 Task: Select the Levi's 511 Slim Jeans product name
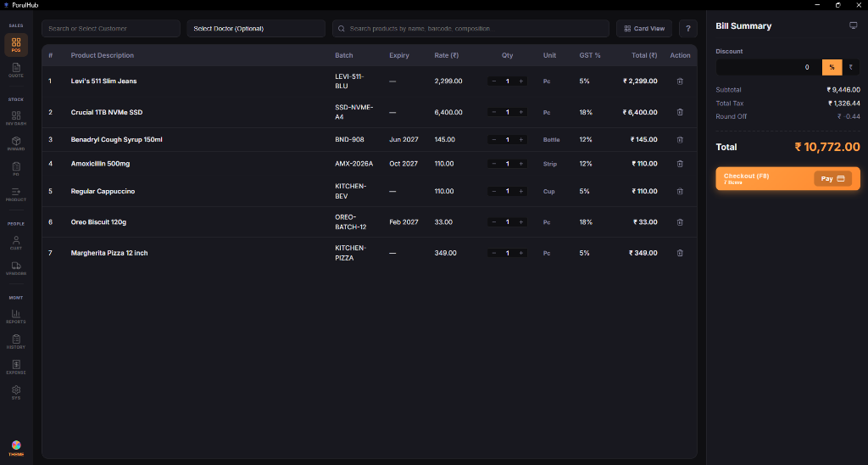103,81
